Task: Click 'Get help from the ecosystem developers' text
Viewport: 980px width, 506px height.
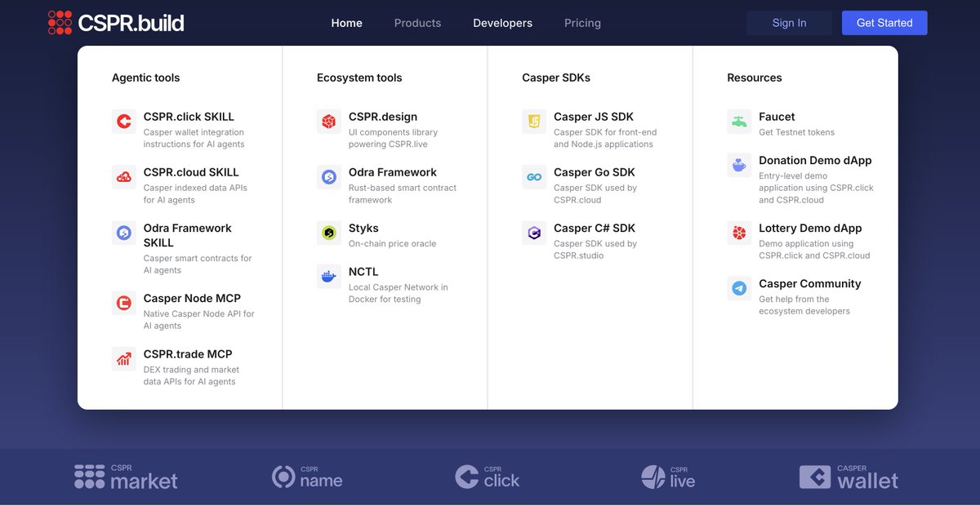Action: tap(804, 305)
